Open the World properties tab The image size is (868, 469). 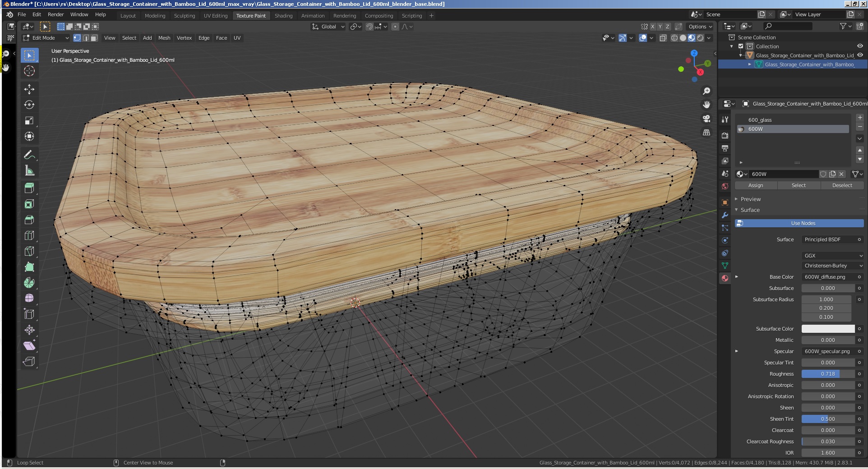click(x=725, y=186)
